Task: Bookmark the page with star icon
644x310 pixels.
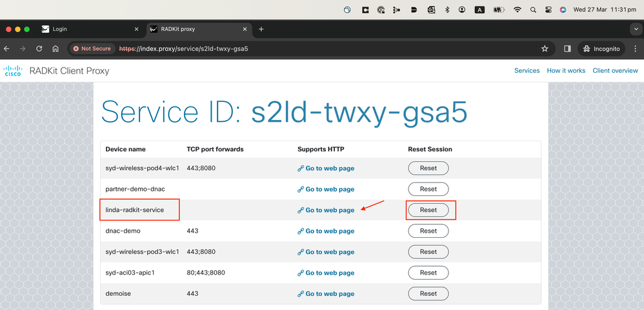Action: tap(545, 49)
